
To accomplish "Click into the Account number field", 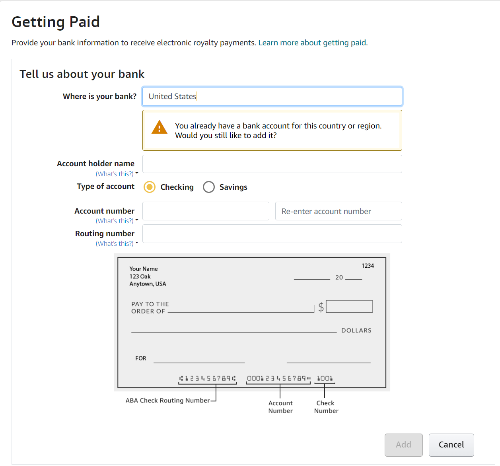I will point(206,211).
